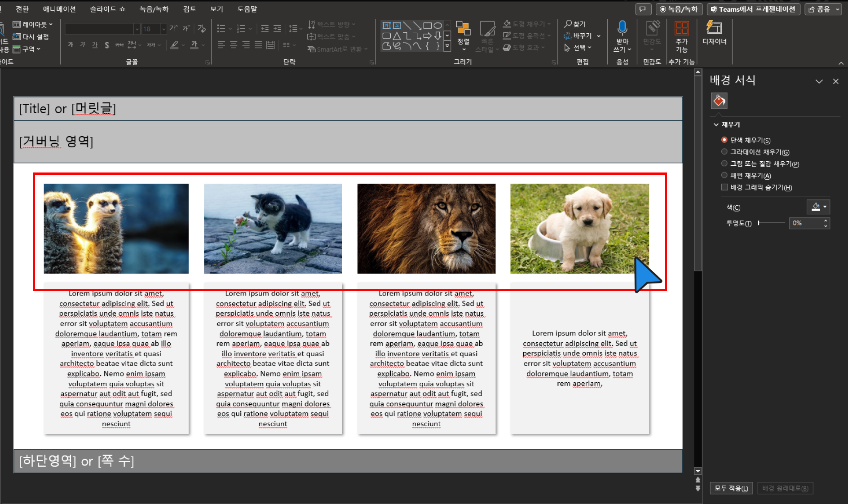848x504 pixels.
Task: Open the Section (구역) dropdown
Action: click(27, 49)
